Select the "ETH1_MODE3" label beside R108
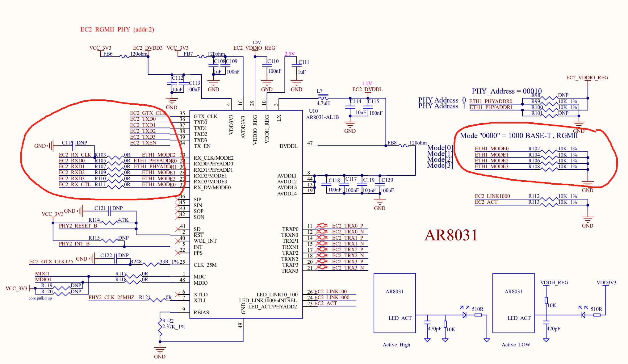This screenshot has height=364, width=628. click(x=492, y=166)
